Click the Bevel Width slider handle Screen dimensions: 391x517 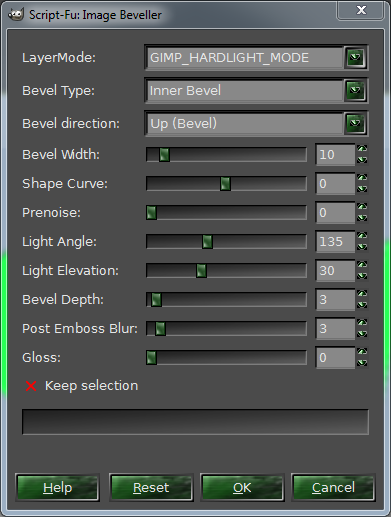[164, 155]
